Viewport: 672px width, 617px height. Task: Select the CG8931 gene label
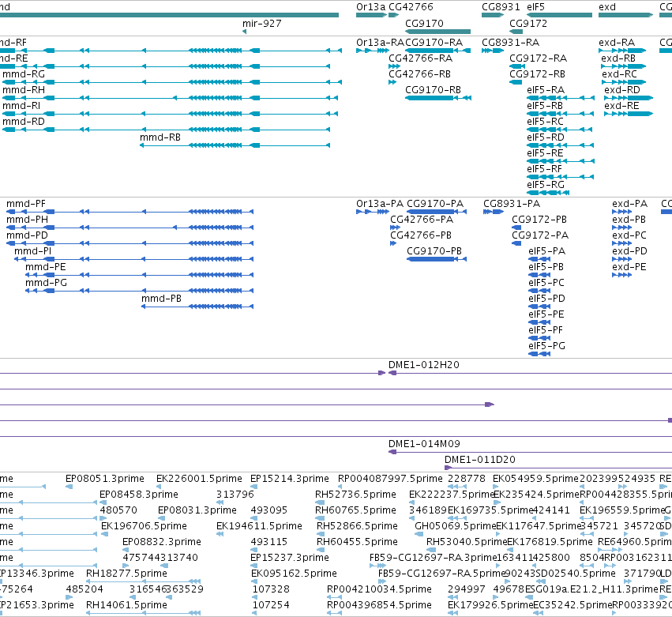pyautogui.click(x=501, y=7)
